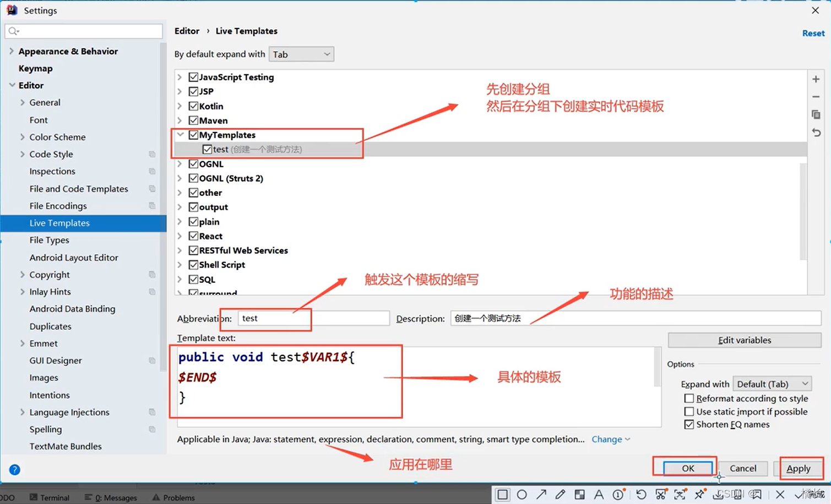This screenshot has width=831, height=504.
Task: Expand Appearance & Behavior settings section
Action: tap(12, 51)
